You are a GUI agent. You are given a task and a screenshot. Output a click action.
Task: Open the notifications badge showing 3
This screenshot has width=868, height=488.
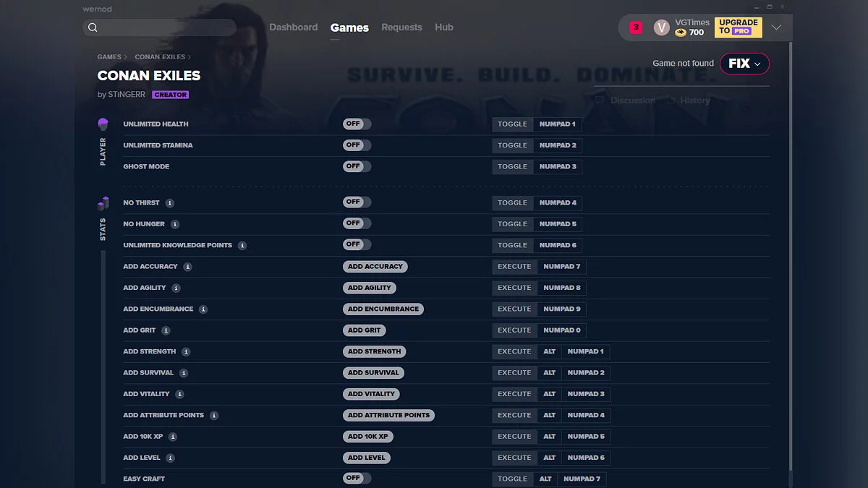click(636, 27)
